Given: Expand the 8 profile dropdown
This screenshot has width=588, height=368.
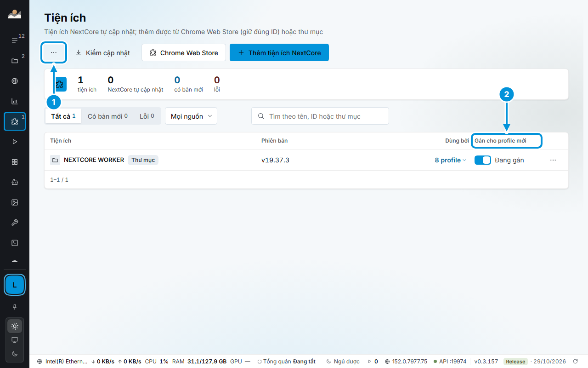Looking at the screenshot, I should tap(451, 160).
